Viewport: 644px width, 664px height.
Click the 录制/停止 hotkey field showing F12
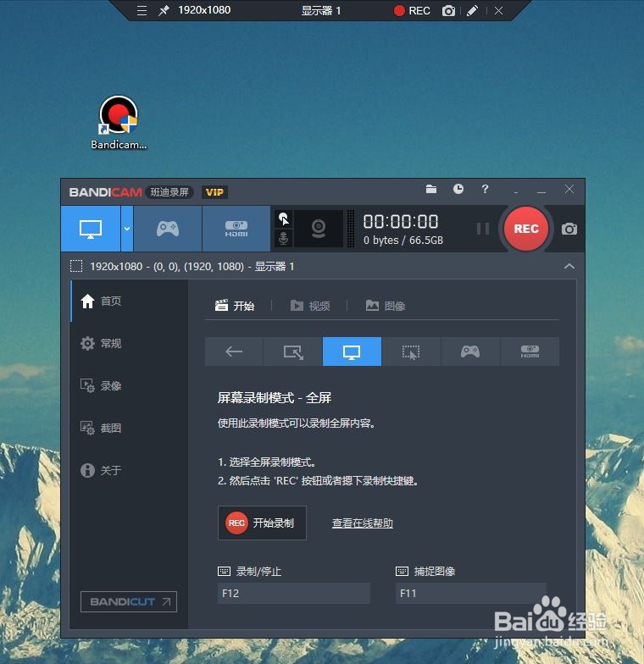293,593
